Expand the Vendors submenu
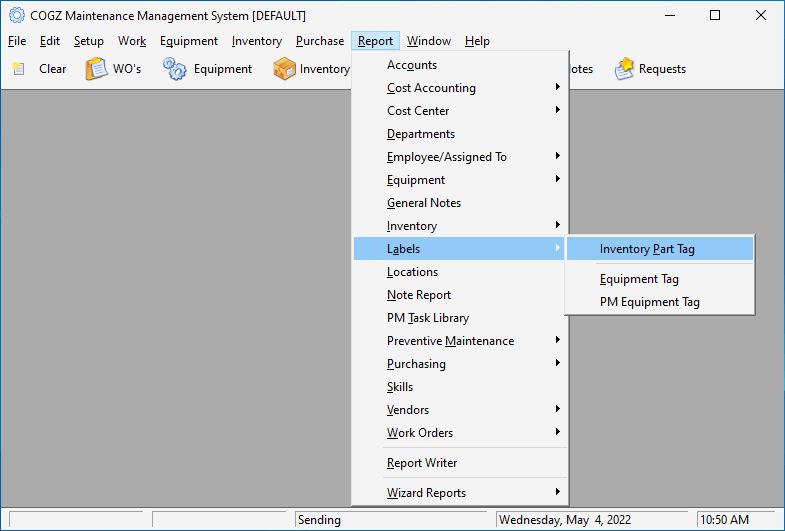Image resolution: width=785 pixels, height=531 pixels. [x=460, y=410]
